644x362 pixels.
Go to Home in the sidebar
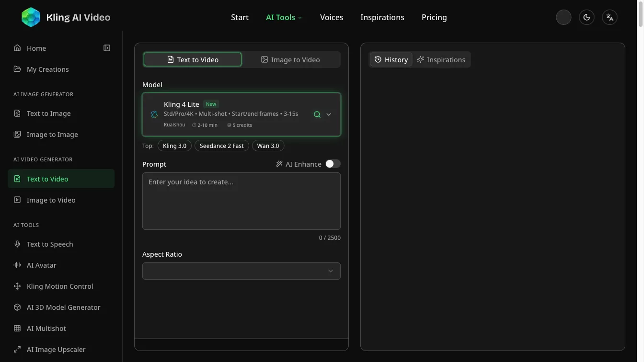(61, 48)
